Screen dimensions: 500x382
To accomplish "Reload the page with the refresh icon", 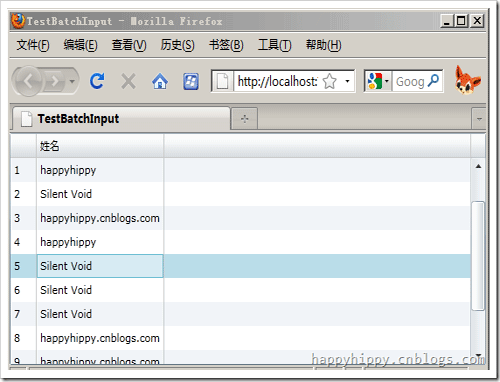I will point(97,81).
